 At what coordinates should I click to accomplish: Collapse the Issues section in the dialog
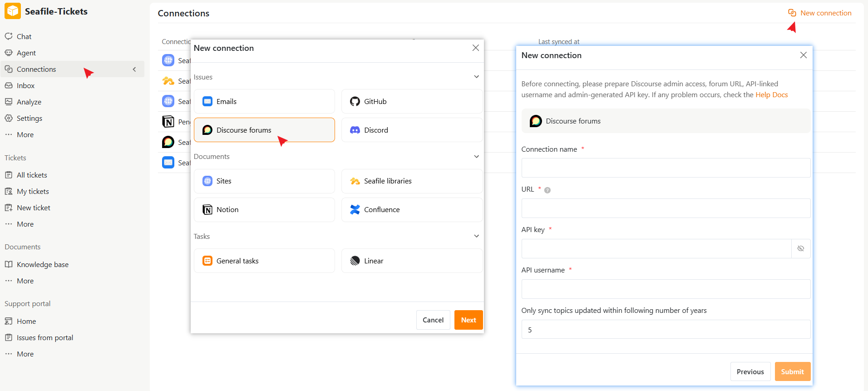tap(476, 77)
